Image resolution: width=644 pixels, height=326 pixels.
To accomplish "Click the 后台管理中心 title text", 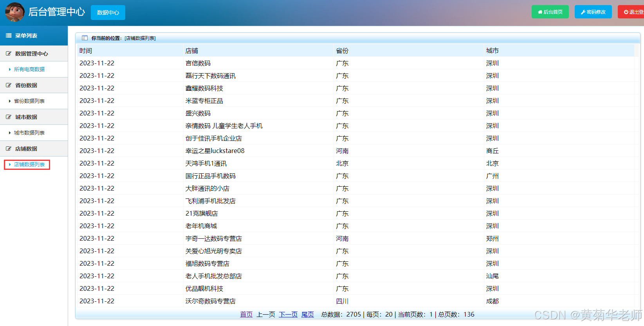I will [57, 12].
